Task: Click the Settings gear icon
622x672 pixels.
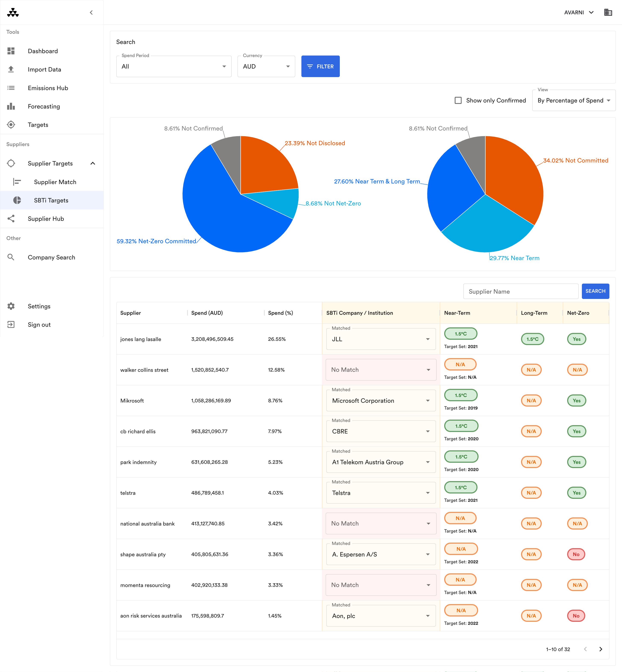Action: [11, 306]
